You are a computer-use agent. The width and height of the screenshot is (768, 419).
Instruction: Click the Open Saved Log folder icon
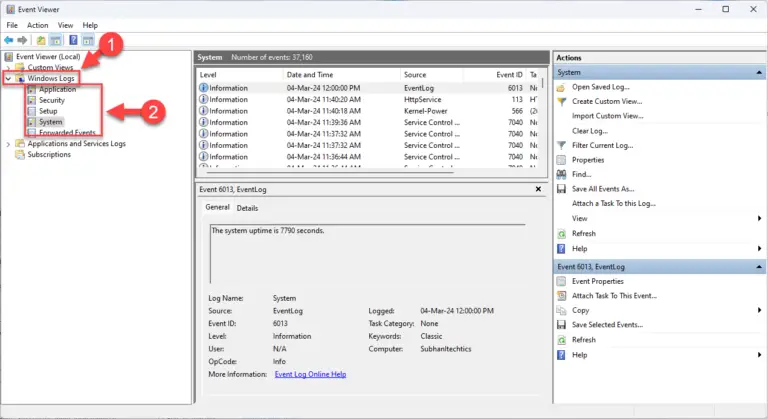[562, 87]
